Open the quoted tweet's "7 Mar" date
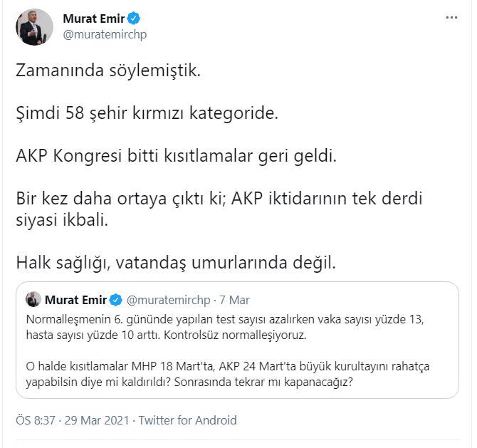This screenshot has width=477, height=448. tap(234, 300)
